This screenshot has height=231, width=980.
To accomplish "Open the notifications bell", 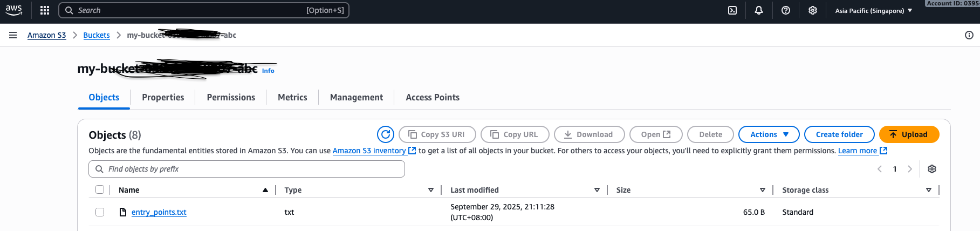I will point(759,10).
